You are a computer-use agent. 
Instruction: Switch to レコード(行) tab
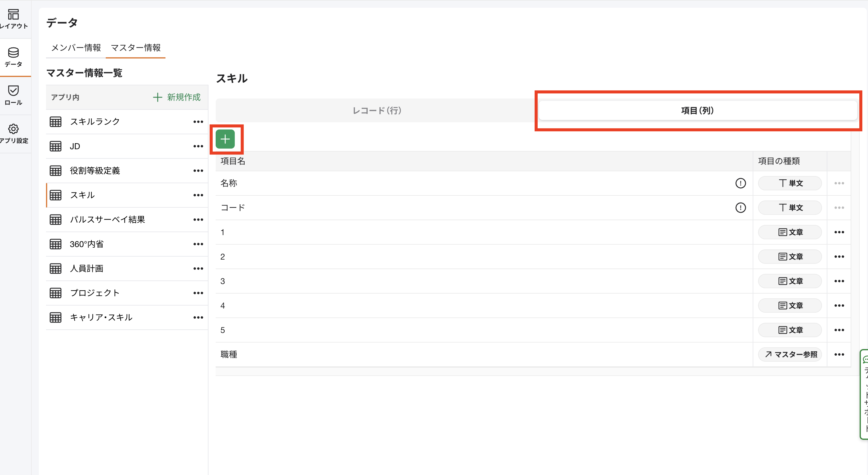point(377,110)
